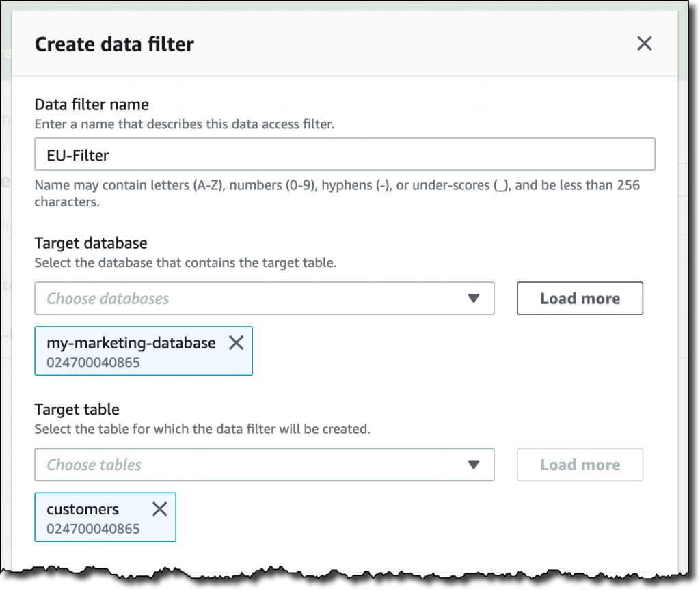Viewport: 700px width, 591px height.
Task: Click 'Enter a name that describes' helper text
Action: (x=185, y=124)
